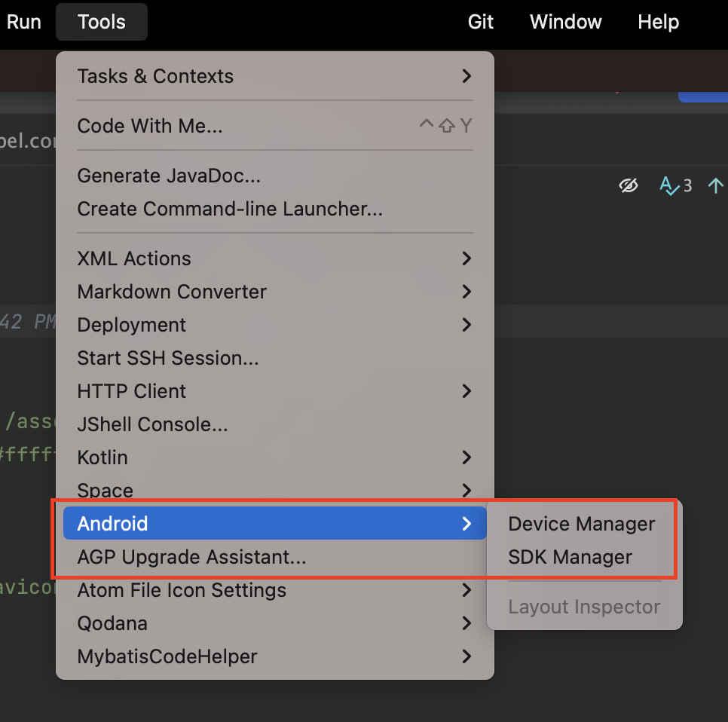Image resolution: width=728 pixels, height=722 pixels.
Task: Toggle the crossed-eye reader mode icon
Action: point(629,185)
